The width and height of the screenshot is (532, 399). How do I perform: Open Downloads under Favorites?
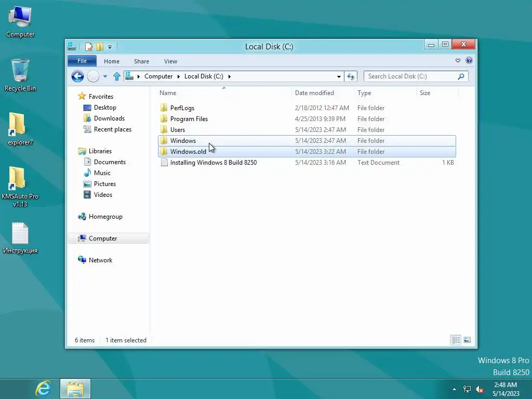pyautogui.click(x=109, y=118)
